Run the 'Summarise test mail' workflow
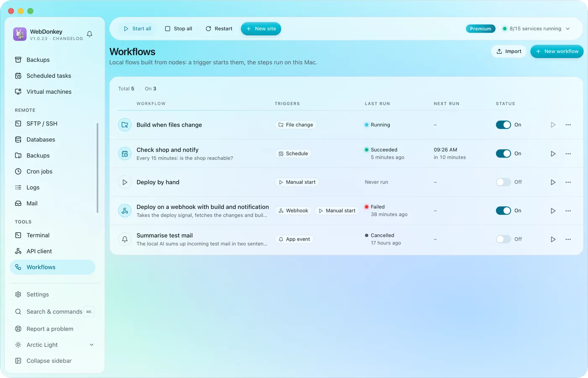The width and height of the screenshot is (588, 378). tap(553, 239)
